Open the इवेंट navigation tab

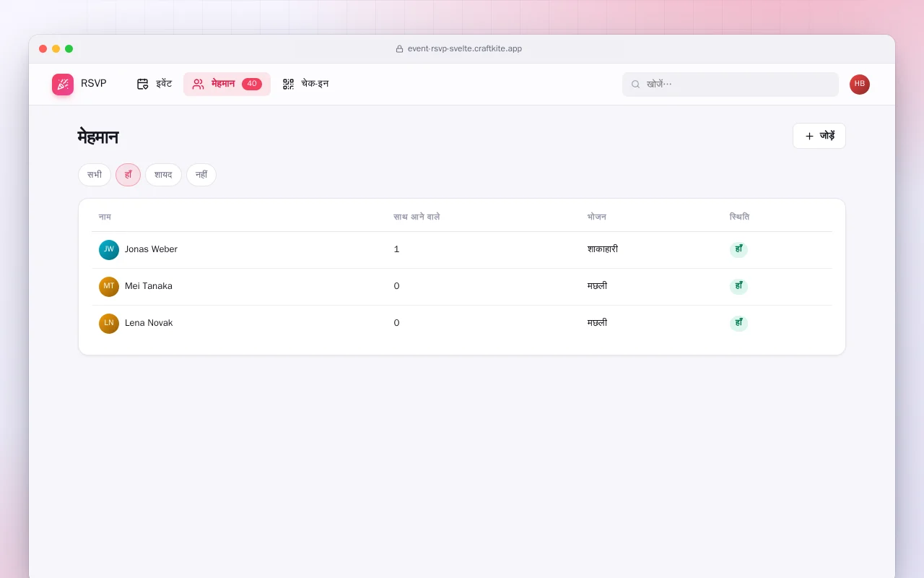click(x=154, y=84)
